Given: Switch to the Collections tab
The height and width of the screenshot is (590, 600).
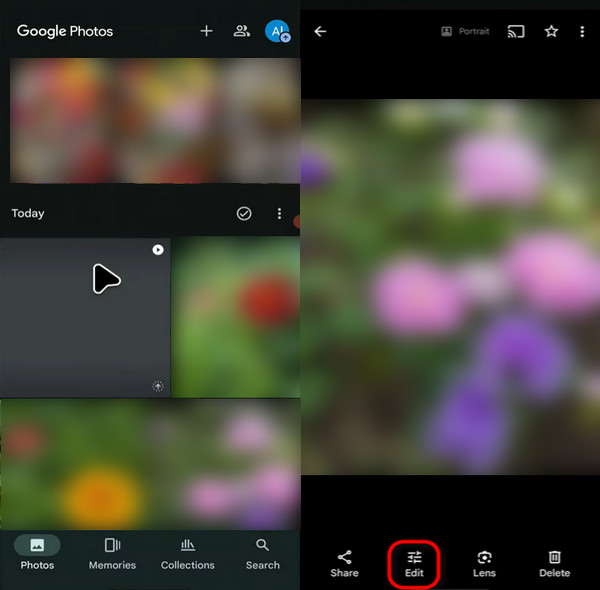Looking at the screenshot, I should tap(188, 553).
